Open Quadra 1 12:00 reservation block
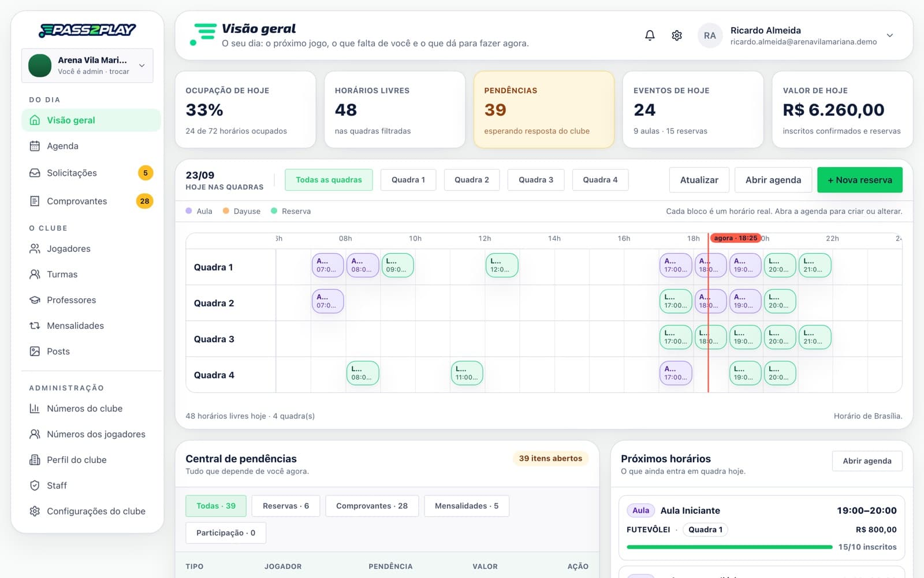Image resolution: width=924 pixels, height=578 pixels. point(502,265)
